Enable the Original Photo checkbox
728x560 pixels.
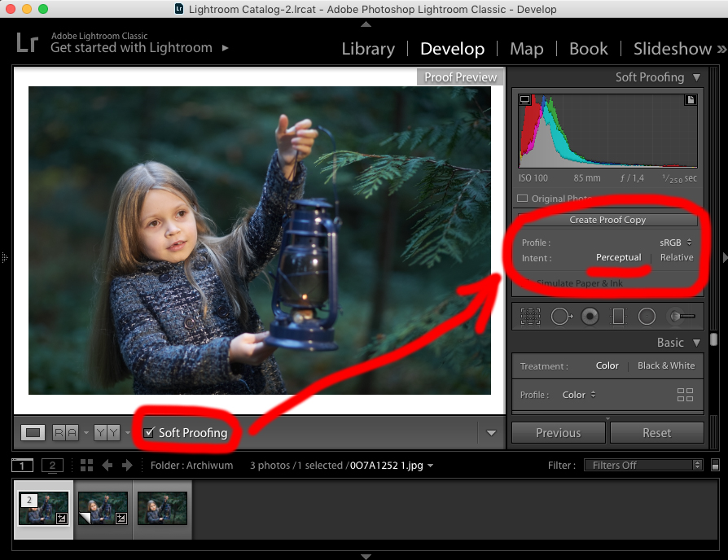coord(522,199)
